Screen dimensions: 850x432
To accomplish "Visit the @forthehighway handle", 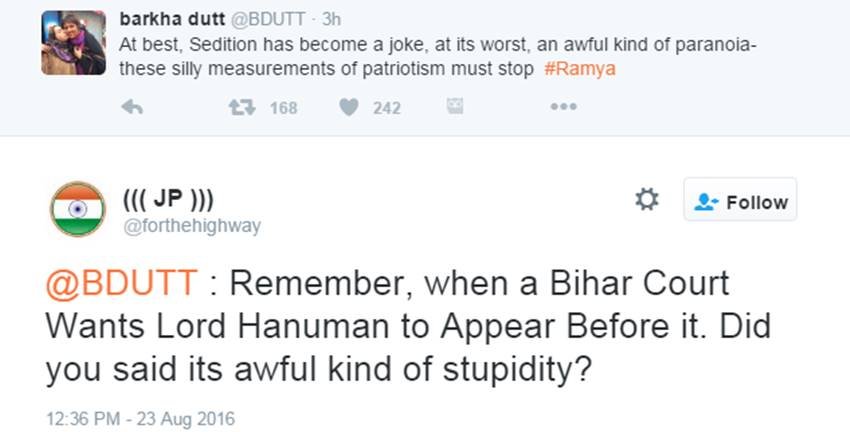I will point(190,226).
